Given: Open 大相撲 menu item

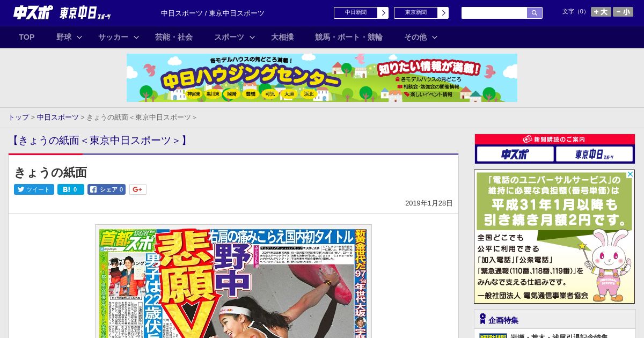Looking at the screenshot, I should coord(282,37).
